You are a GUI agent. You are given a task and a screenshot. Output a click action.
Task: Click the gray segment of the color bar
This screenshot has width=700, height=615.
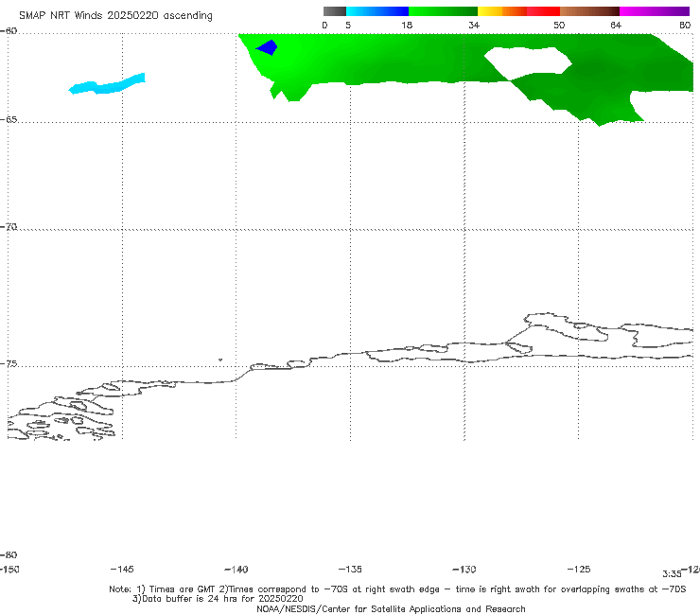(x=335, y=11)
